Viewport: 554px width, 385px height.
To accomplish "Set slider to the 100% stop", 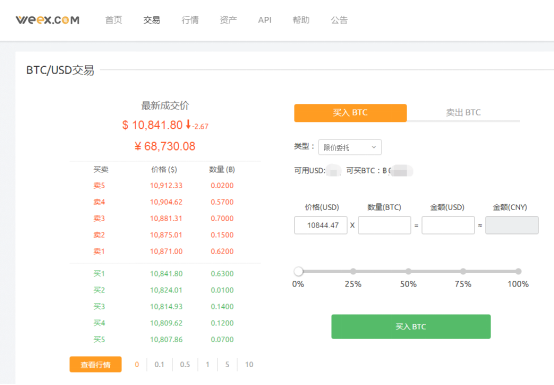I will pos(518,271).
